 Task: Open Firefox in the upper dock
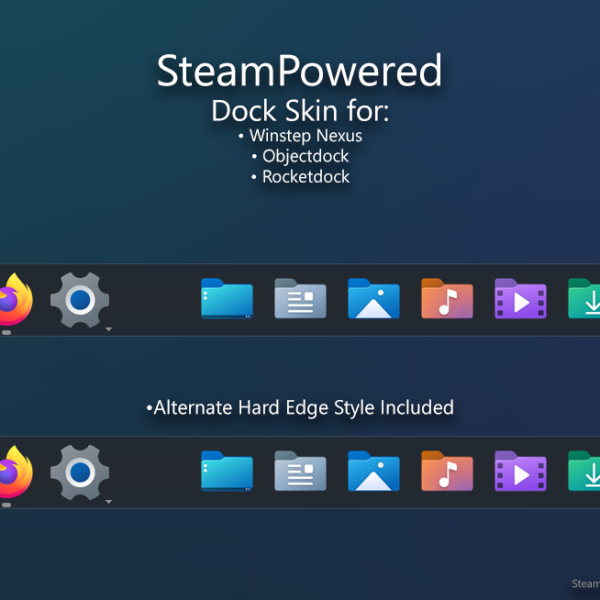coord(16,299)
